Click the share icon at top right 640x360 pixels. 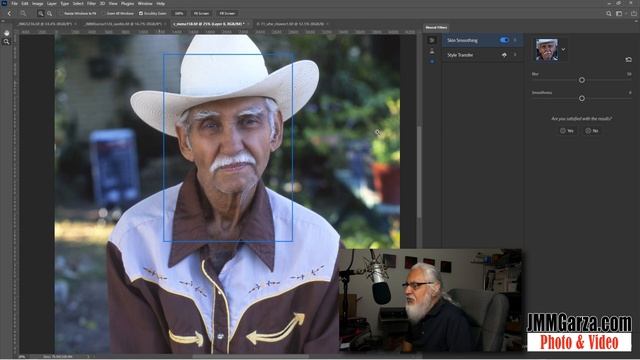tap(634, 13)
